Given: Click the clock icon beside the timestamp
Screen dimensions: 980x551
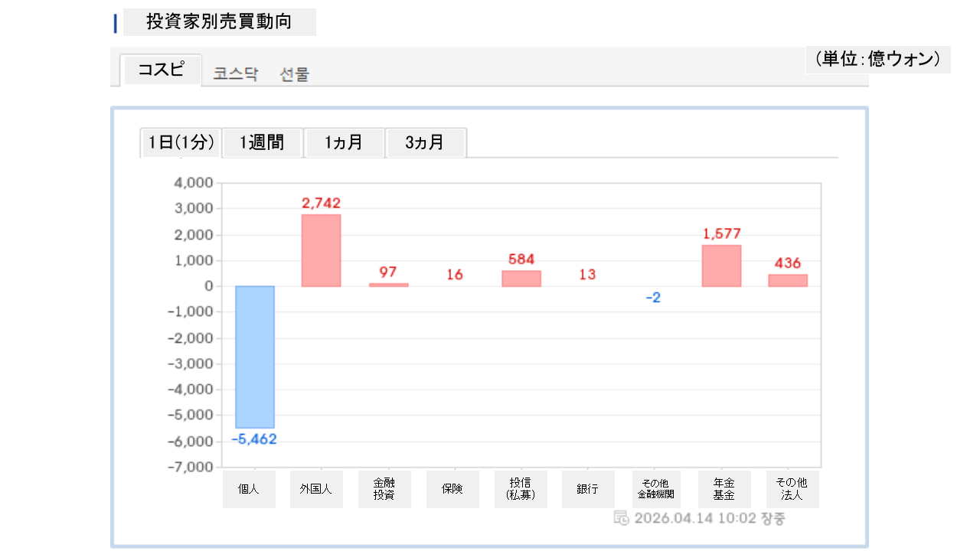Looking at the screenshot, I should click(622, 518).
